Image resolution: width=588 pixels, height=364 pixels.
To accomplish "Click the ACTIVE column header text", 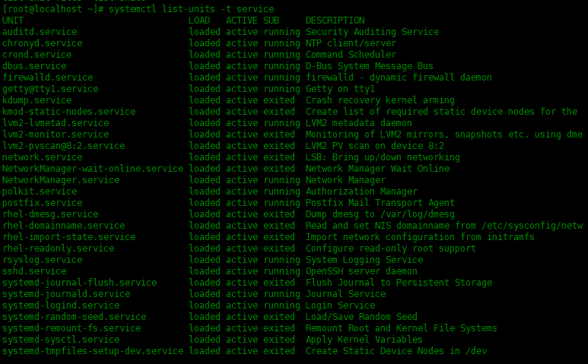I will 241,21.
